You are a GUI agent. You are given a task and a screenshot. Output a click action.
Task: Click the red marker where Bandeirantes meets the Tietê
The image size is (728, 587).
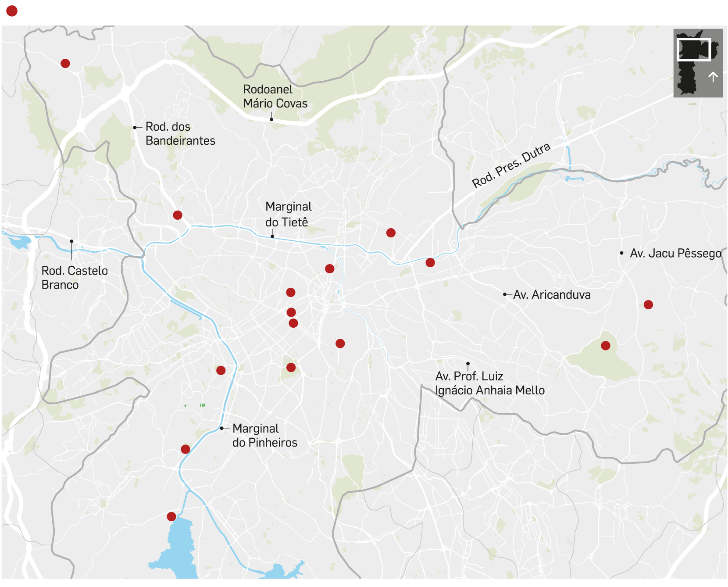[x=178, y=215]
